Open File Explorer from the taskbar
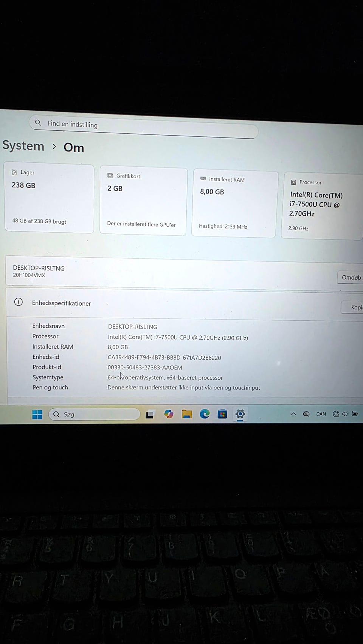Image resolution: width=363 pixels, height=644 pixels. 186,414
